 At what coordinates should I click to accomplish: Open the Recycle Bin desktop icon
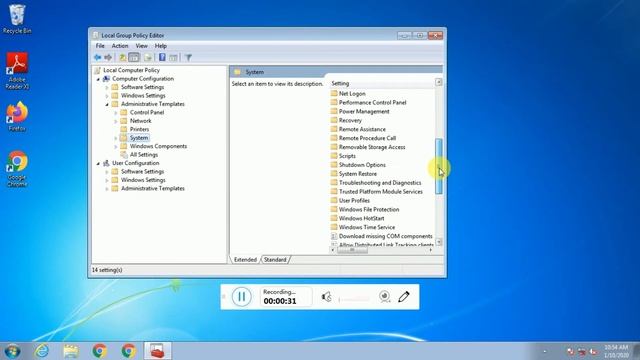click(x=17, y=19)
